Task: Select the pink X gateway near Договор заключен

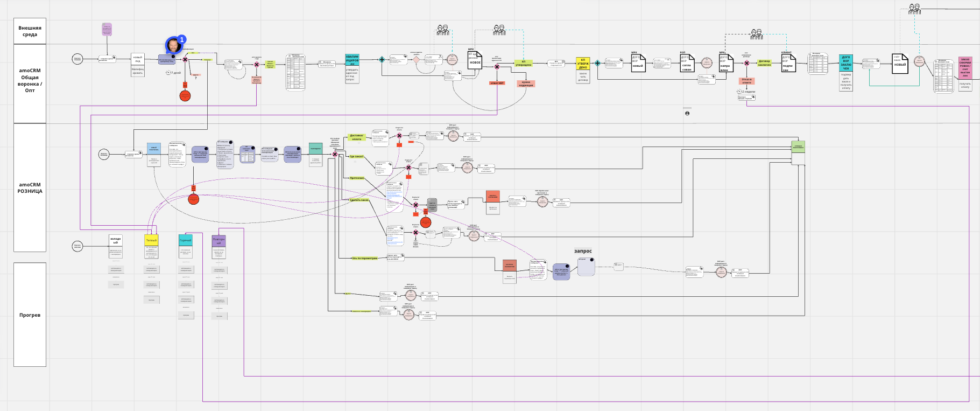Action: [746, 63]
